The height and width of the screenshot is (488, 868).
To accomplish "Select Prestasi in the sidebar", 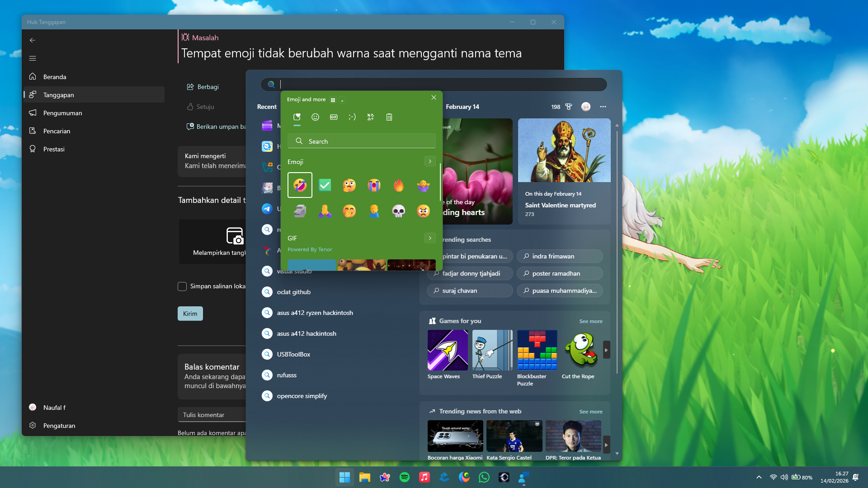I will (53, 149).
